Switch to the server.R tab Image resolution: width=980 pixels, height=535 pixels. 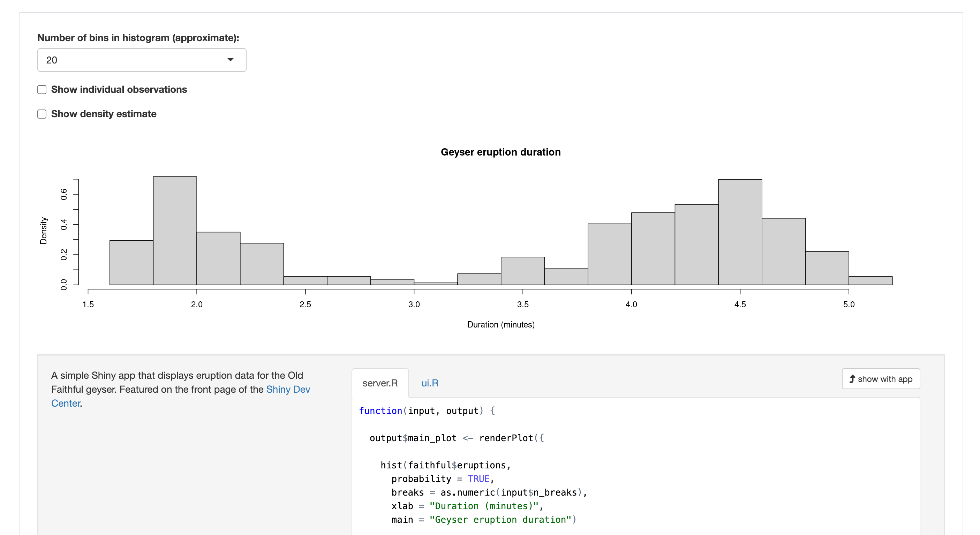[380, 383]
